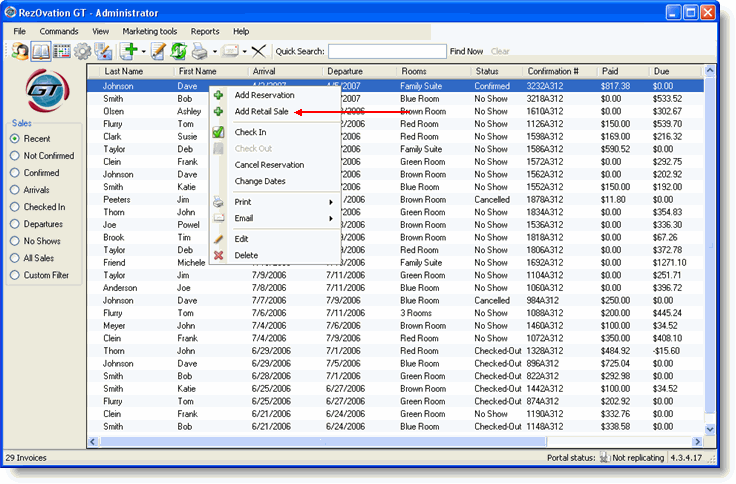Screen dimensions: 736x484
Task: Click the RezOvation GT logo in sidebar
Action: [x=47, y=91]
